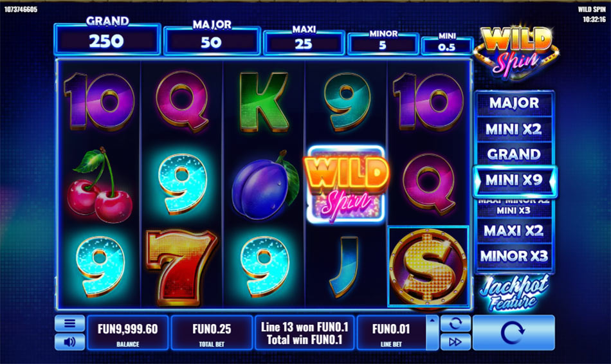Image resolution: width=611 pixels, height=364 pixels.
Task: Click the golden dollar coin symbol
Action: tap(428, 267)
